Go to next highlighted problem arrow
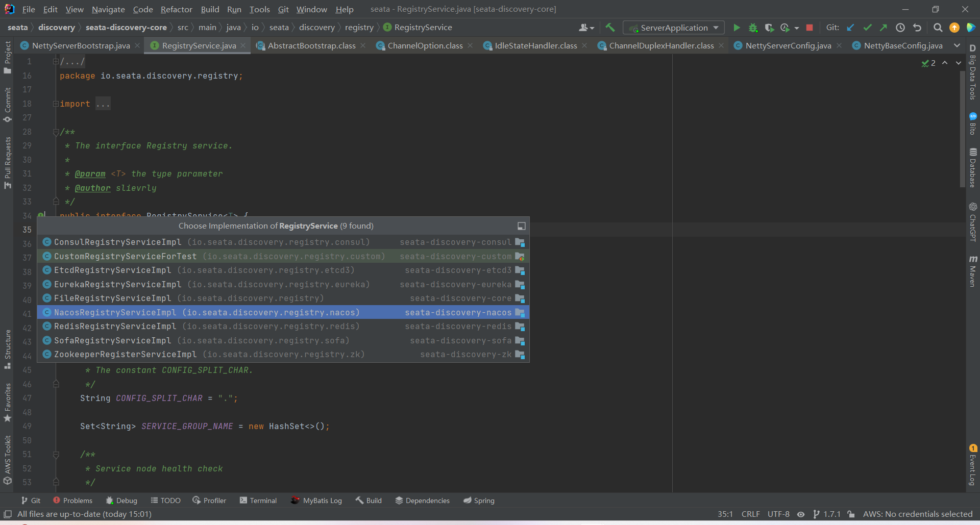 (x=958, y=63)
